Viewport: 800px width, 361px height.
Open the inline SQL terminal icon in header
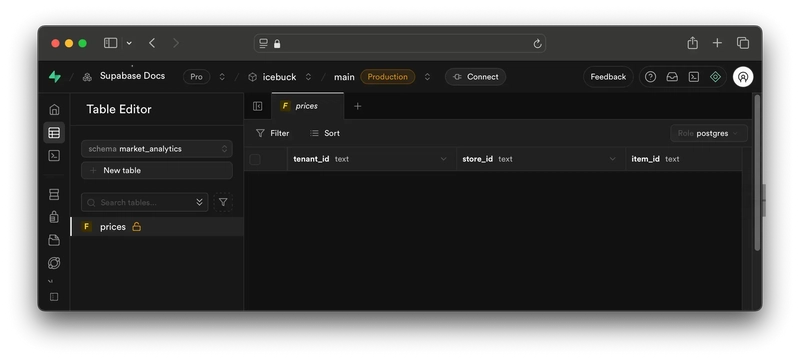click(x=694, y=76)
